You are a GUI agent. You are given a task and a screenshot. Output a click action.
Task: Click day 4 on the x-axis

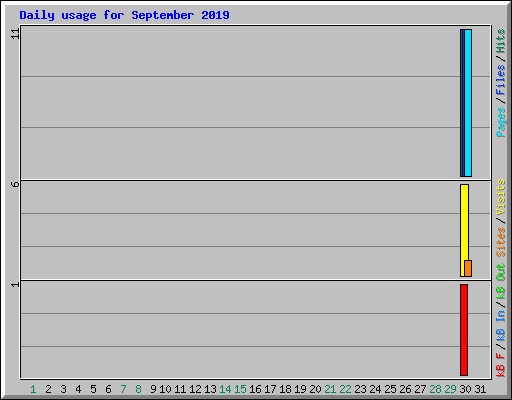click(x=78, y=389)
